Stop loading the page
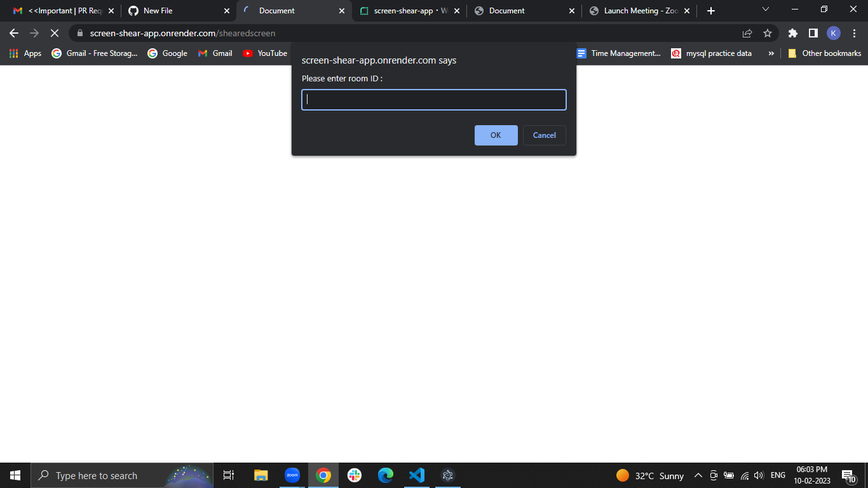The height and width of the screenshot is (488, 868). point(55,33)
